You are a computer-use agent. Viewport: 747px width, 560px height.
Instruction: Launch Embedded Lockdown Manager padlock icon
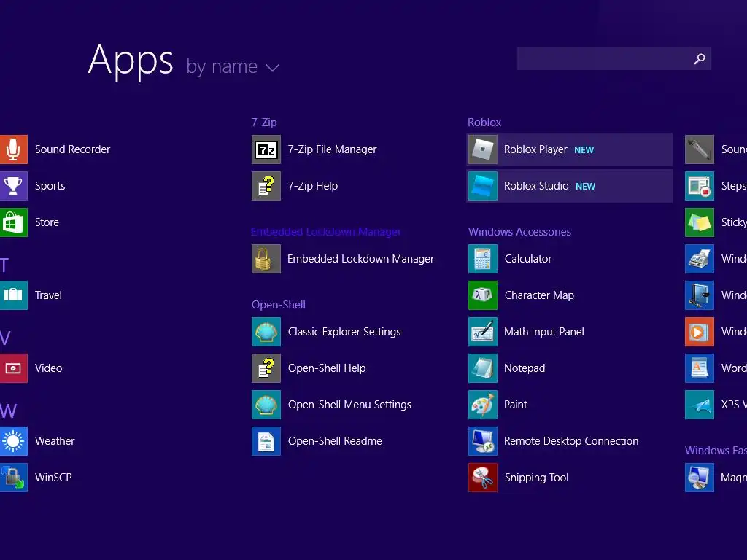(266, 259)
